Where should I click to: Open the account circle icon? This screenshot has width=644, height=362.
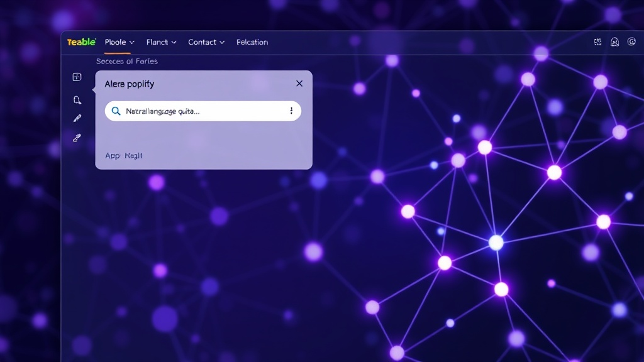pos(631,41)
